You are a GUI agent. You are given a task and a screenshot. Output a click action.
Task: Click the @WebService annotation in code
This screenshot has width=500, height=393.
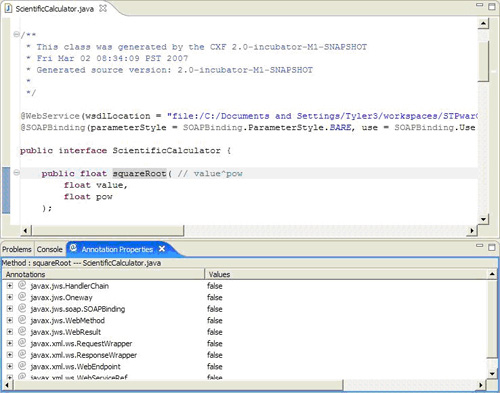(x=50, y=116)
